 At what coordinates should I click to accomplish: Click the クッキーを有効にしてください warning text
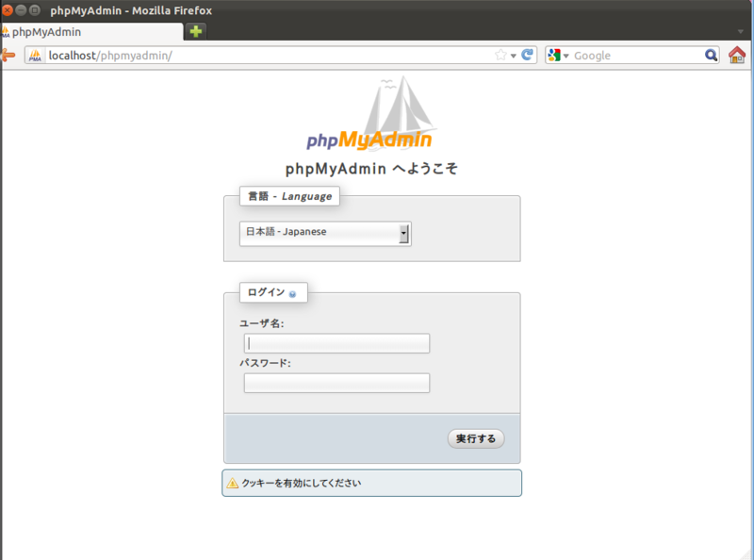[301, 483]
